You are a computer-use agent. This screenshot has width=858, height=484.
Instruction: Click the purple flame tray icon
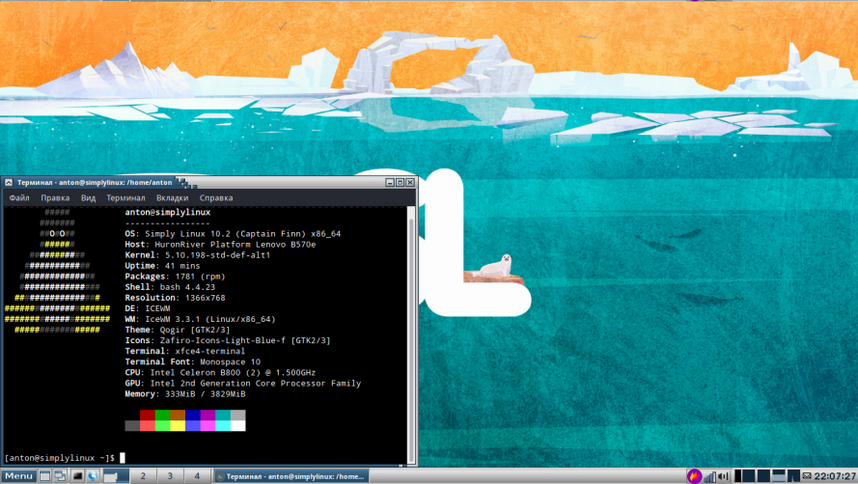coord(694,476)
